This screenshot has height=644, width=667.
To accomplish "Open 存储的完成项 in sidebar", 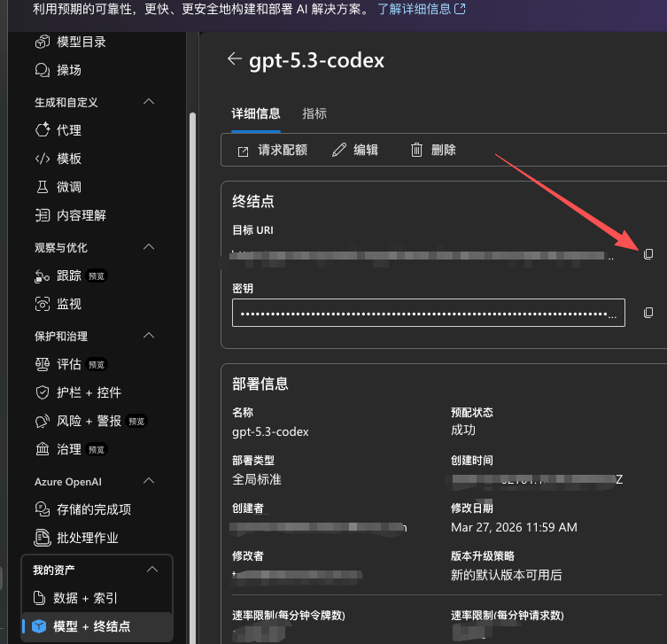I will pos(94,509).
